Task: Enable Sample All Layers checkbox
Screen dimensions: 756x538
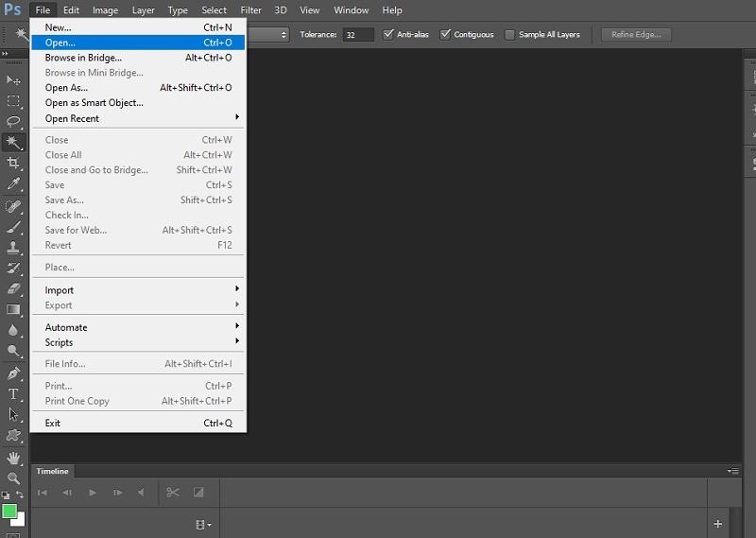Action: [509, 35]
